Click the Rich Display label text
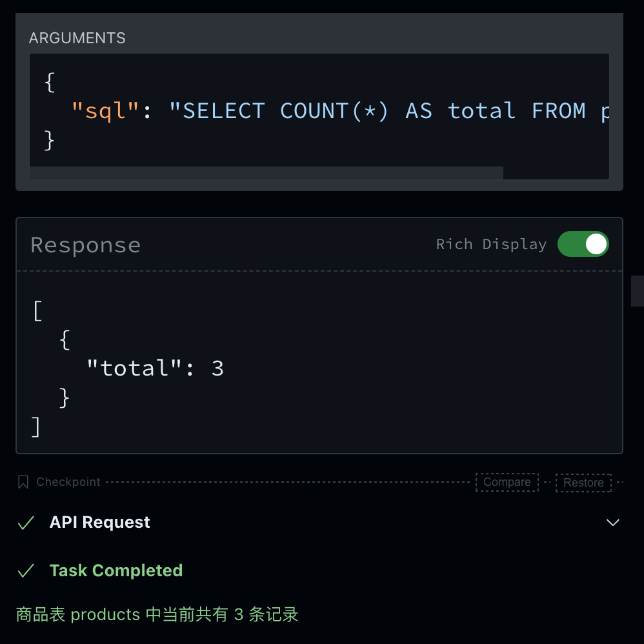Image resolution: width=644 pixels, height=644 pixels. click(x=491, y=245)
